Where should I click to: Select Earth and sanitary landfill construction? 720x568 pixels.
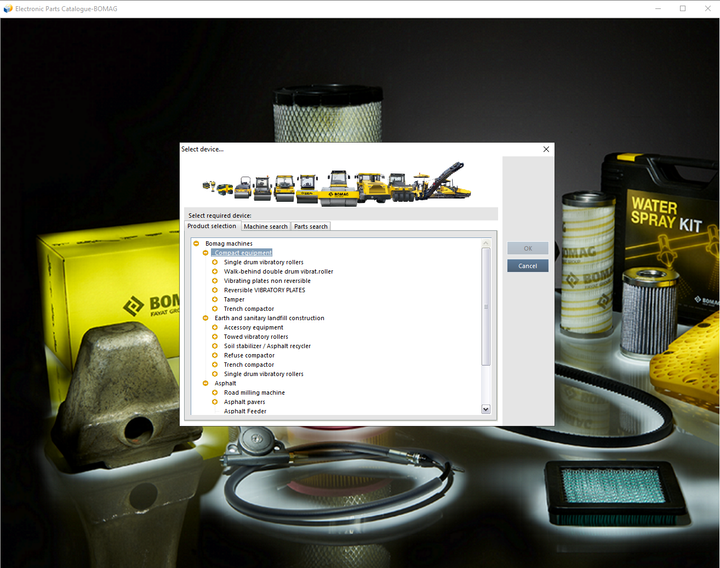click(x=269, y=318)
